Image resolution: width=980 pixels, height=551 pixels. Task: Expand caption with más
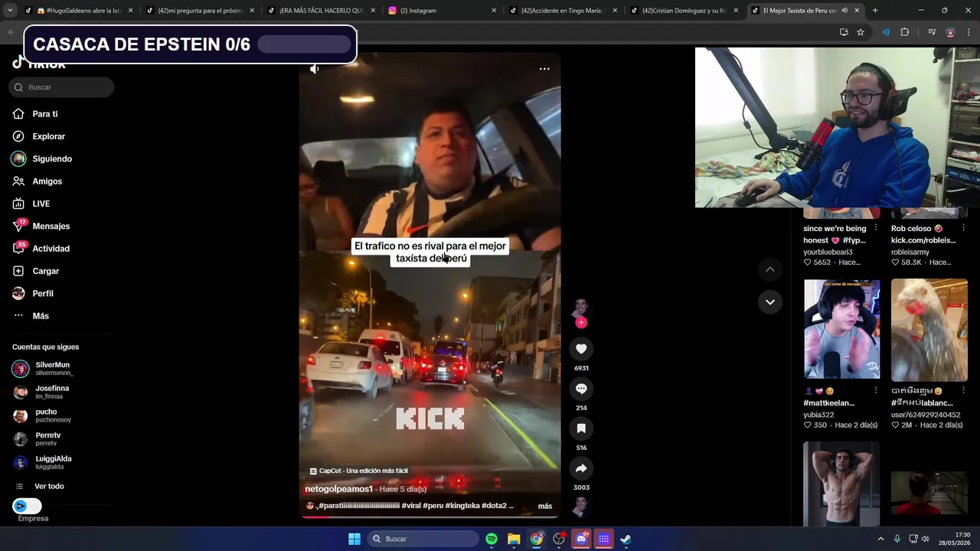[x=545, y=506]
